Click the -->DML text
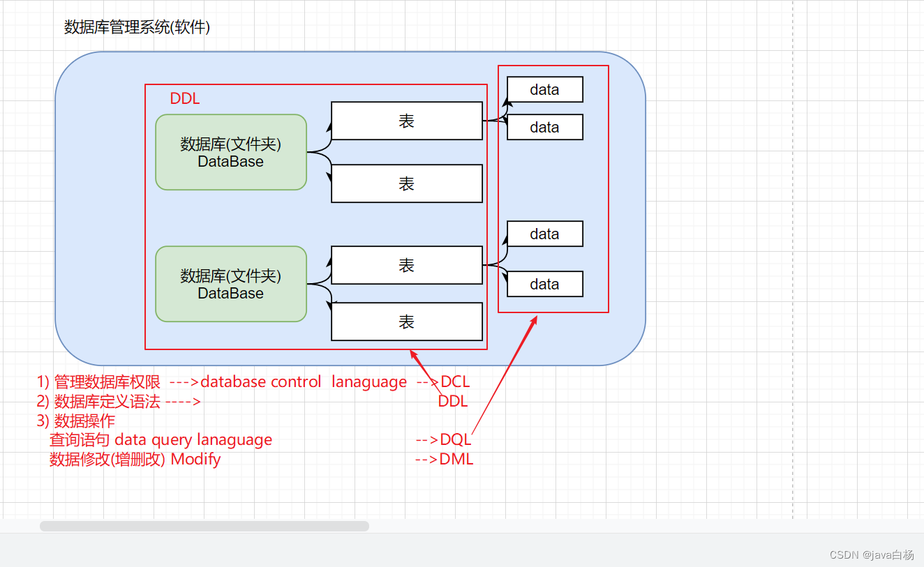 coord(445,460)
